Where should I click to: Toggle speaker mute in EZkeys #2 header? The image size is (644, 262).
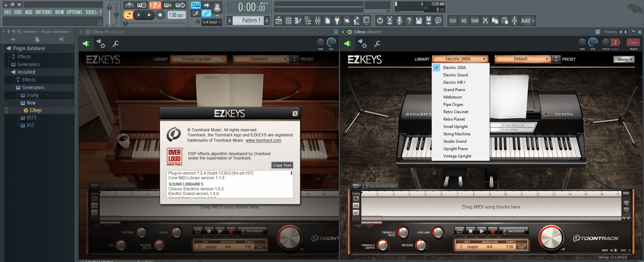click(86, 44)
